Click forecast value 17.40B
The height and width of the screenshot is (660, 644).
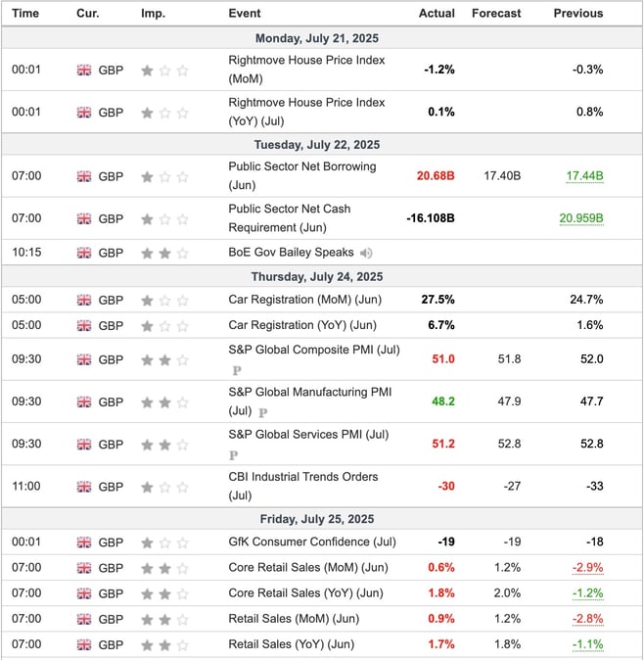pyautogui.click(x=502, y=176)
